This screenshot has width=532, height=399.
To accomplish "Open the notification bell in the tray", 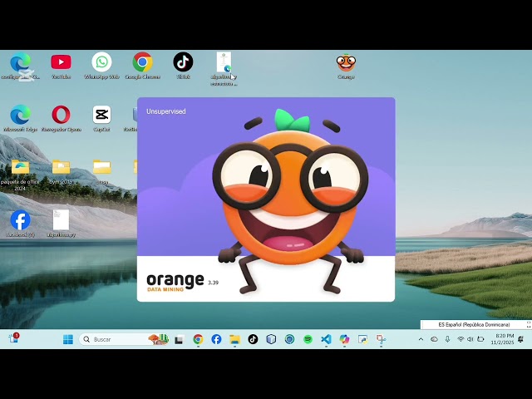I will (521, 339).
